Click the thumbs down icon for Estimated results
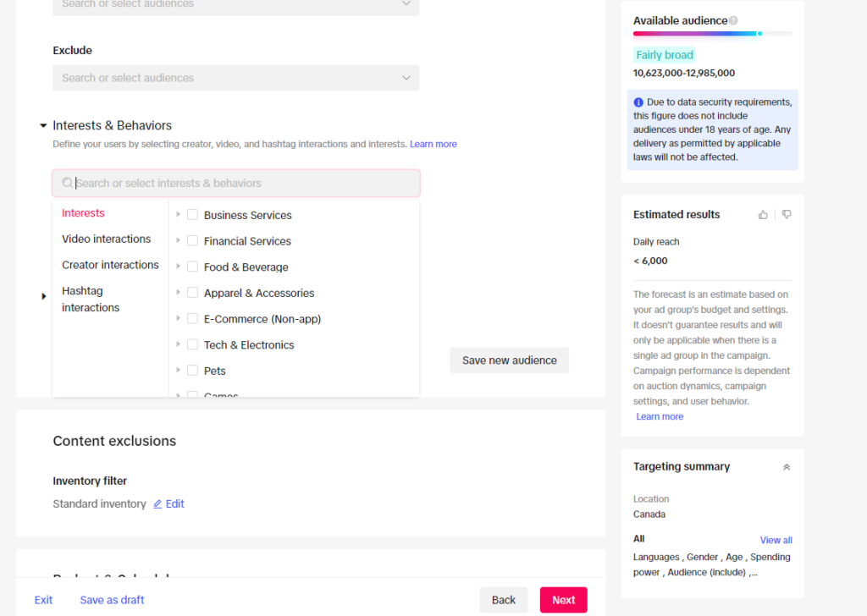 pyautogui.click(x=787, y=214)
